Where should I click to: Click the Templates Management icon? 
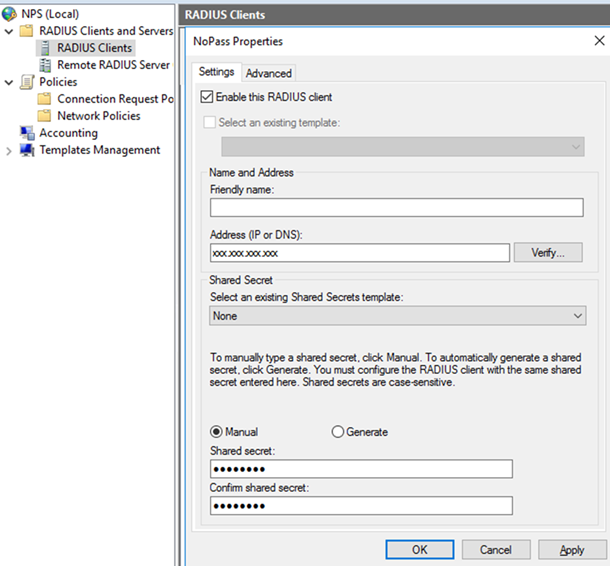coord(27,150)
